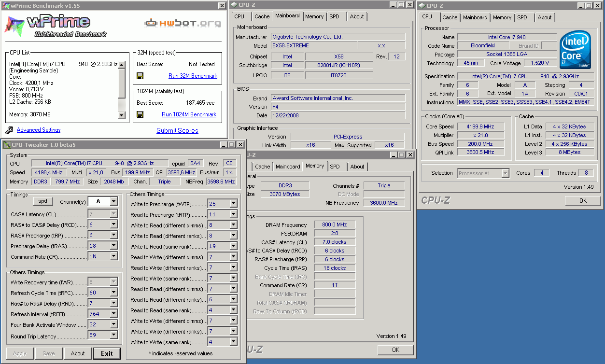Click Exit in CPU-Tweaker
The height and width of the screenshot is (364, 605).
click(107, 353)
